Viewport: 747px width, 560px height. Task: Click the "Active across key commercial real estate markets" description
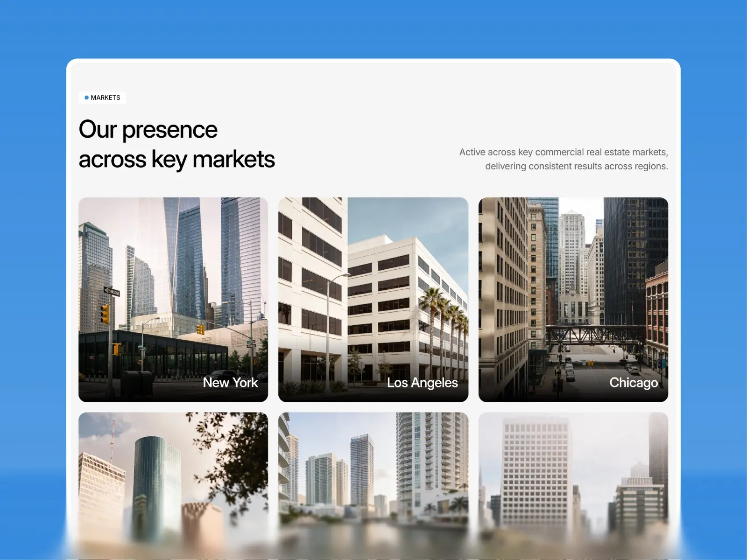tap(564, 159)
